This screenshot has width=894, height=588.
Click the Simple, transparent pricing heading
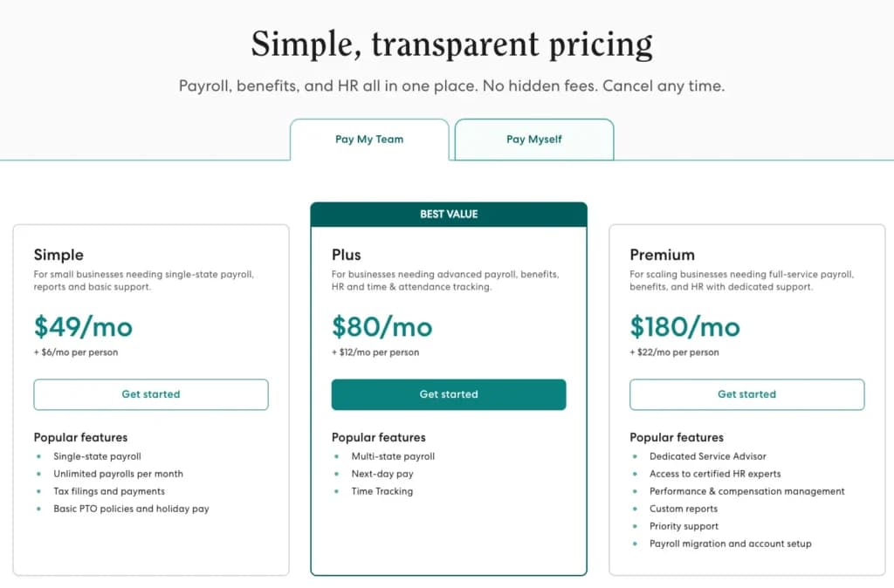pyautogui.click(x=451, y=44)
